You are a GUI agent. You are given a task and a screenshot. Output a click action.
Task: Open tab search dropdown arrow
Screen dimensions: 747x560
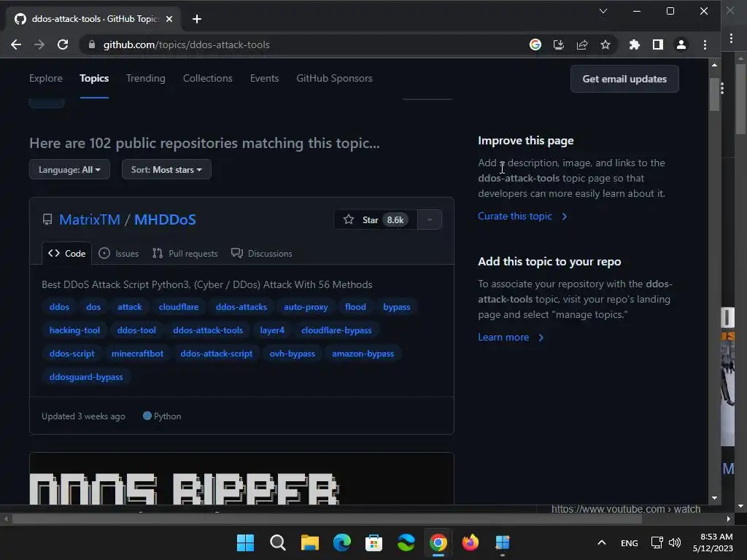point(603,11)
